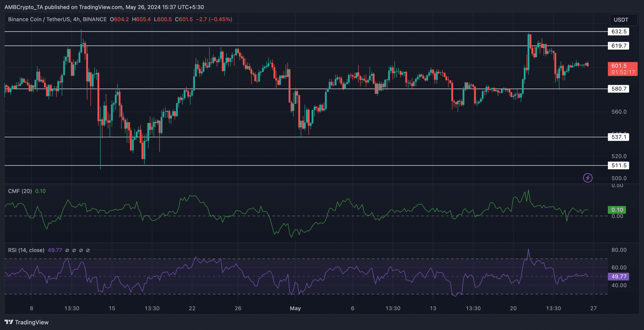Image resolution: width=644 pixels, height=330 pixels.
Task: Click the current price label 601.5
Action: (623, 69)
